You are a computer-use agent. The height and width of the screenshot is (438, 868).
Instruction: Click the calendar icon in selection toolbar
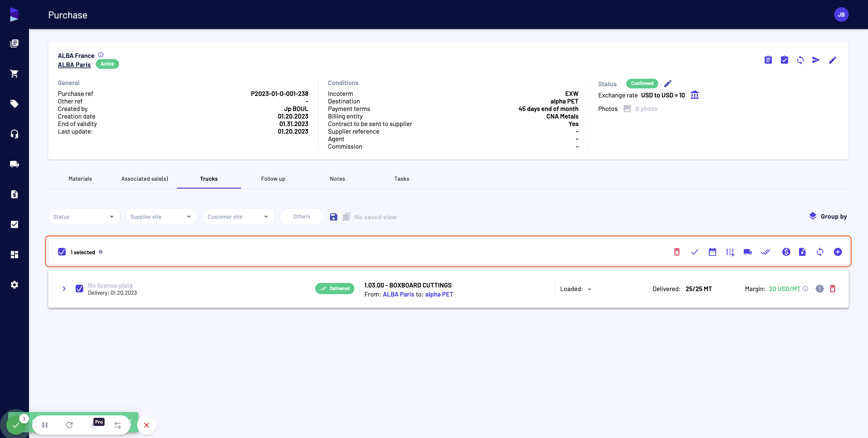tap(712, 252)
